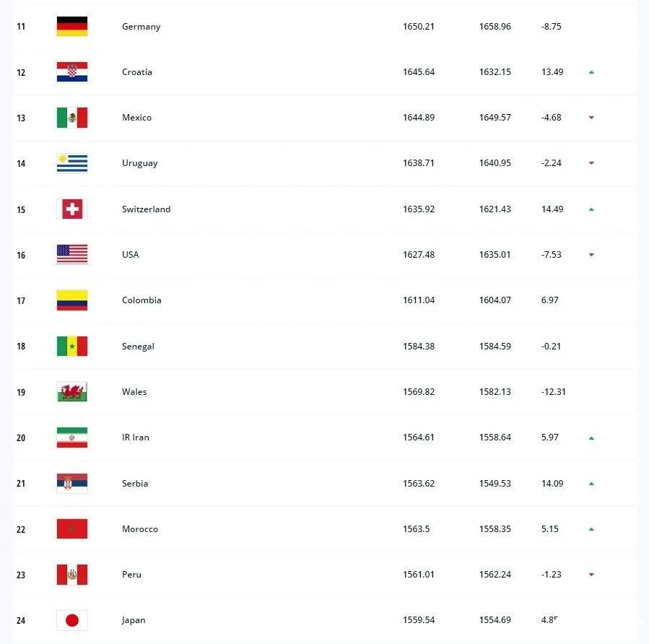Select the USA flag icon
649x644 pixels.
click(x=72, y=255)
